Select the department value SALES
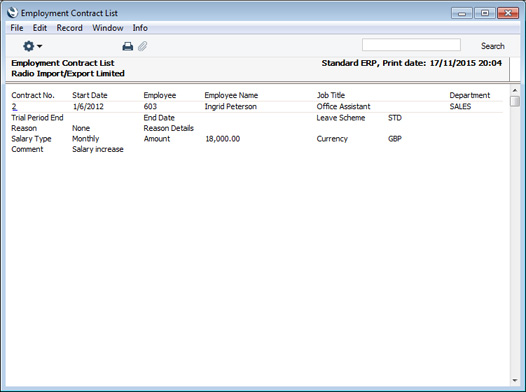Screen dimensions: 526x392 click(x=460, y=107)
